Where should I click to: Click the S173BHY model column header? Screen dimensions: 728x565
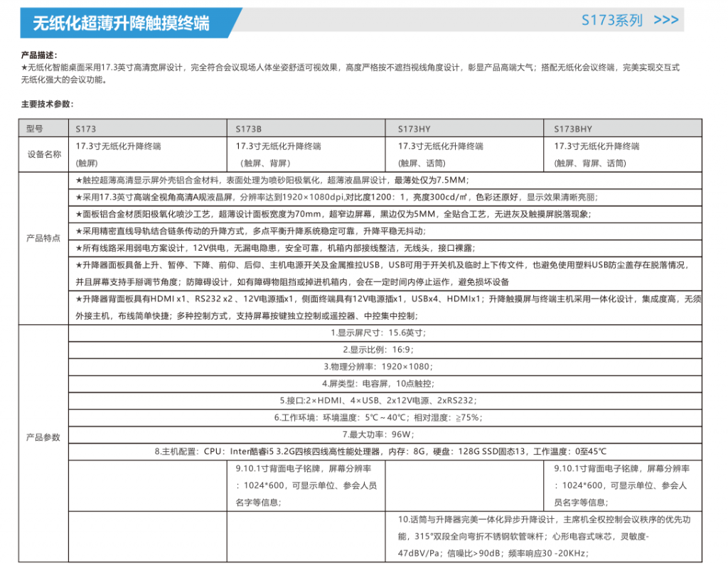(x=573, y=129)
